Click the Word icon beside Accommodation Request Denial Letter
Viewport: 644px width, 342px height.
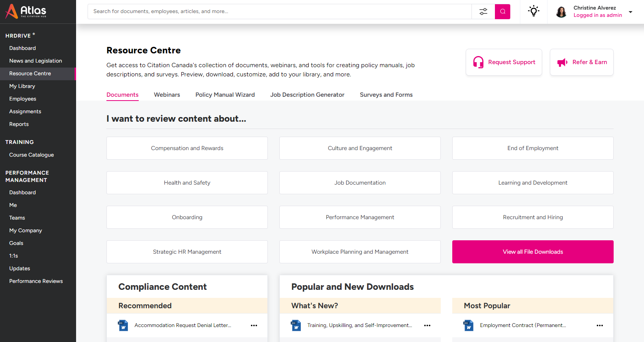(x=123, y=325)
